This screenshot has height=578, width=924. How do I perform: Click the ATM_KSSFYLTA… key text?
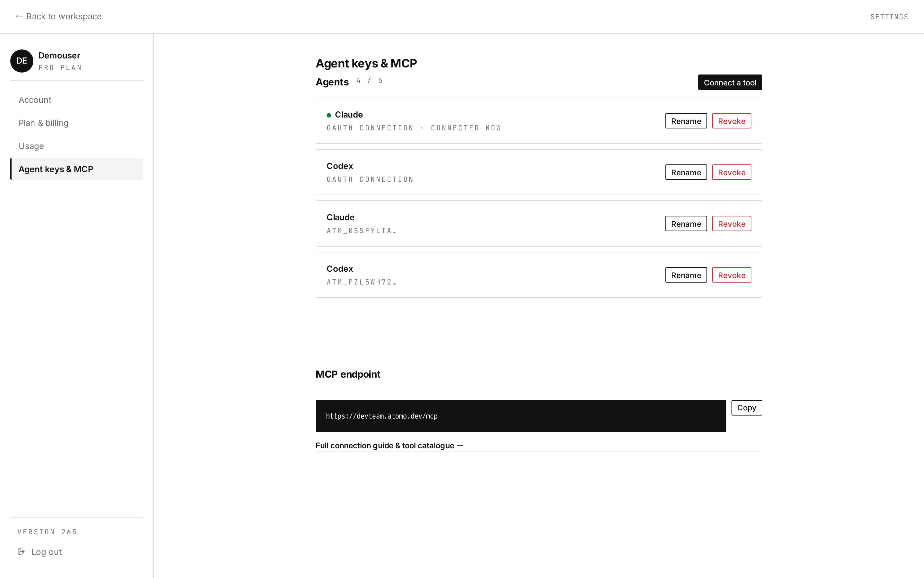tap(362, 231)
